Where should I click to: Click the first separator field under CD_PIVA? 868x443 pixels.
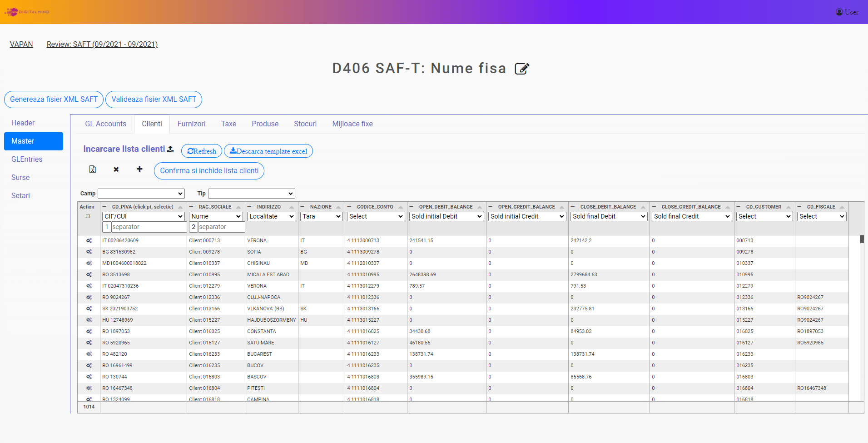tap(149, 227)
